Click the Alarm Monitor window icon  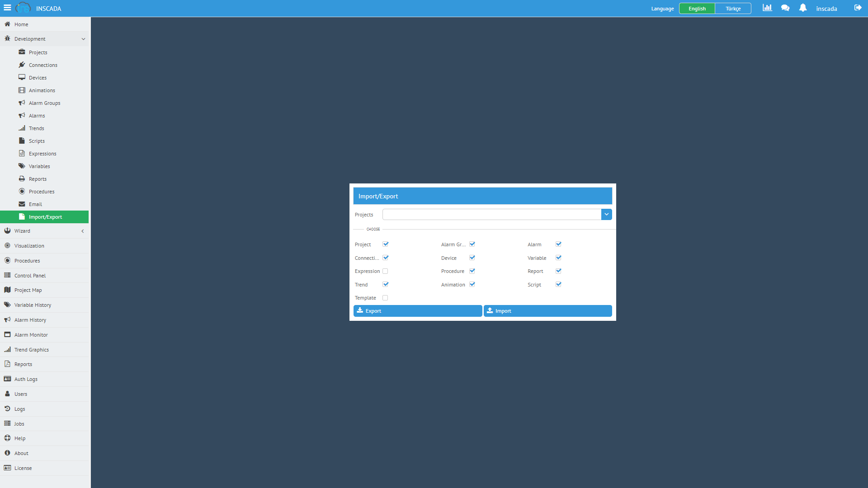coord(7,334)
